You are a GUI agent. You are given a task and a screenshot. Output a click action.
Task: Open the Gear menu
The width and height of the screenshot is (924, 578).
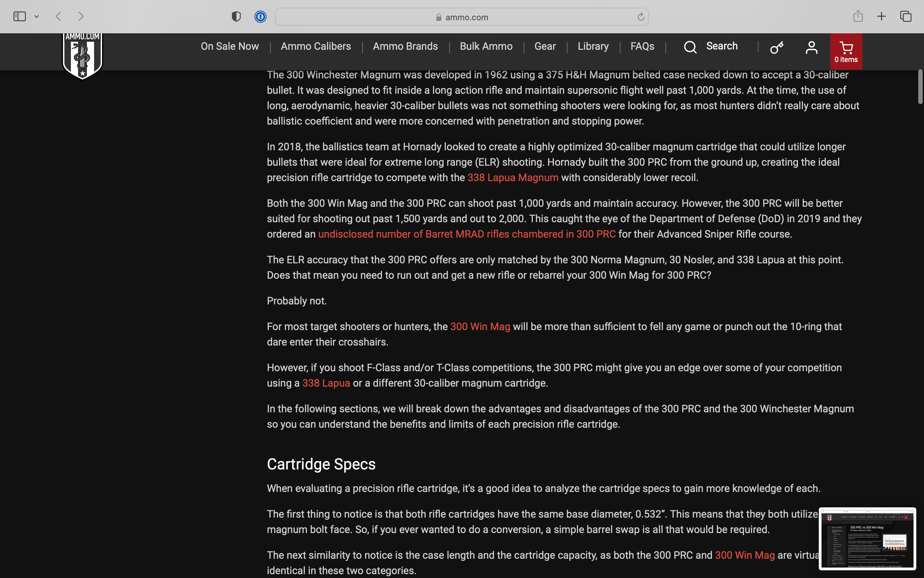[545, 46]
